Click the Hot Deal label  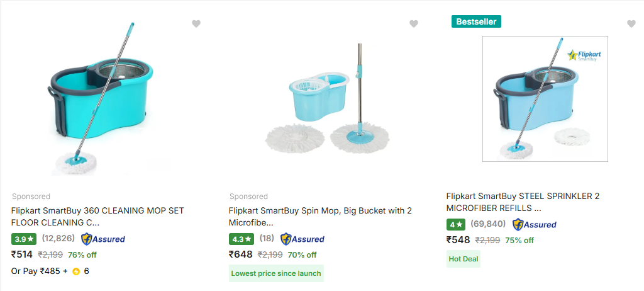tap(463, 258)
